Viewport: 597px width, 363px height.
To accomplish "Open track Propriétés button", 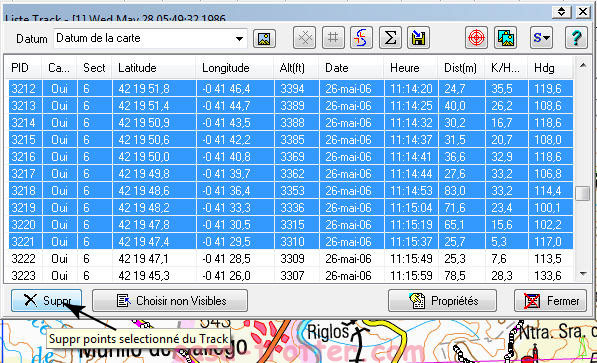I will [442, 301].
